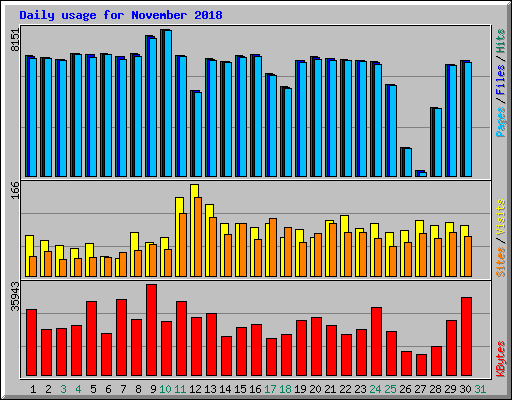512x400 pixels.
Task: Click green day label 17
Action: pos(270,389)
